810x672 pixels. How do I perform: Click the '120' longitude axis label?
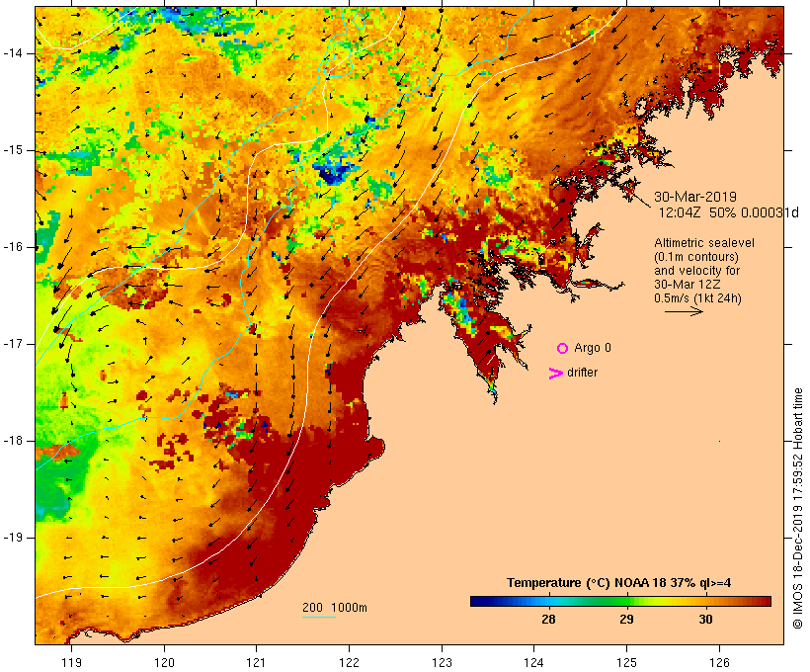[x=164, y=662]
